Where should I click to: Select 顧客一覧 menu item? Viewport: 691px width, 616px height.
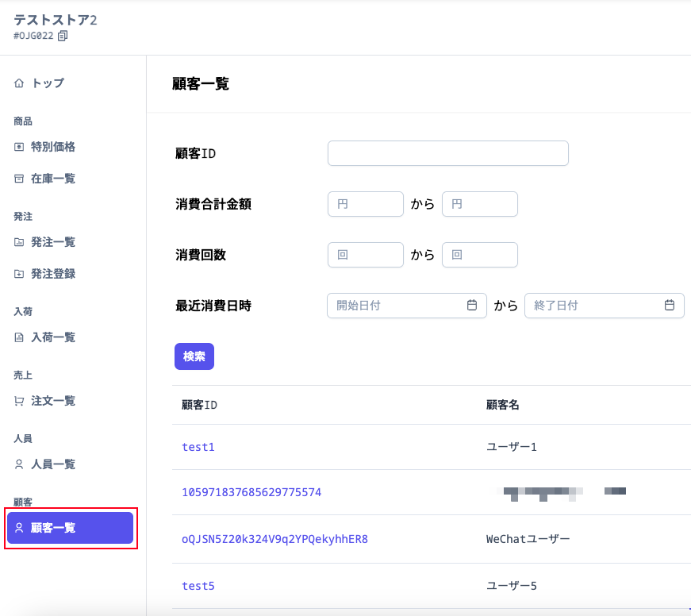pos(71,528)
